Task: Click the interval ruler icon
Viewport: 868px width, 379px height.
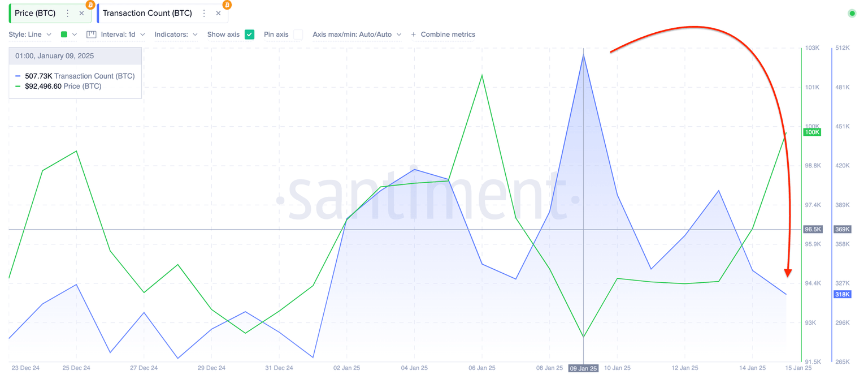Action: pyautogui.click(x=92, y=35)
